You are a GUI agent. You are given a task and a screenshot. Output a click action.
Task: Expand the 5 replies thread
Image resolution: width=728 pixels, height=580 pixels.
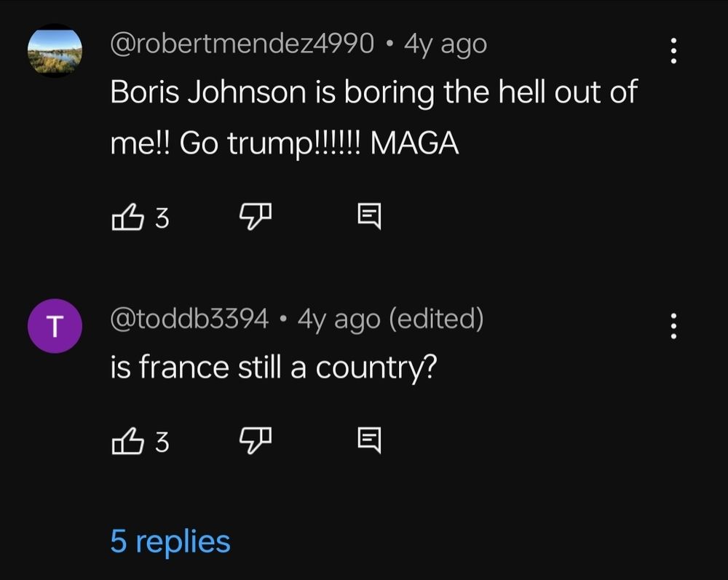[171, 541]
